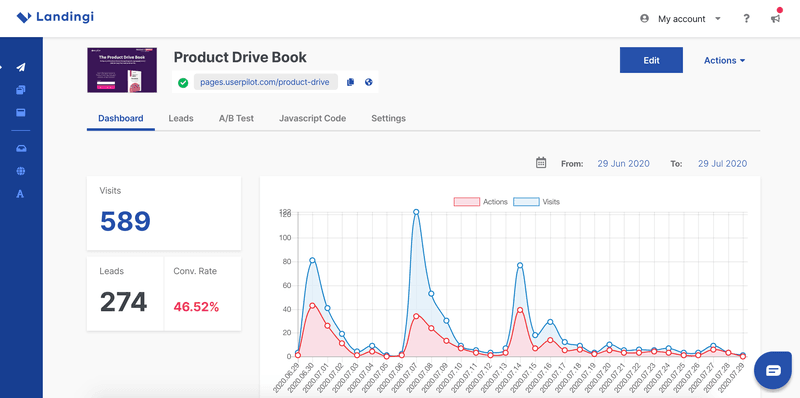The image size is (800, 398).
Task: Open the chat widget bubble
Action: point(773,370)
